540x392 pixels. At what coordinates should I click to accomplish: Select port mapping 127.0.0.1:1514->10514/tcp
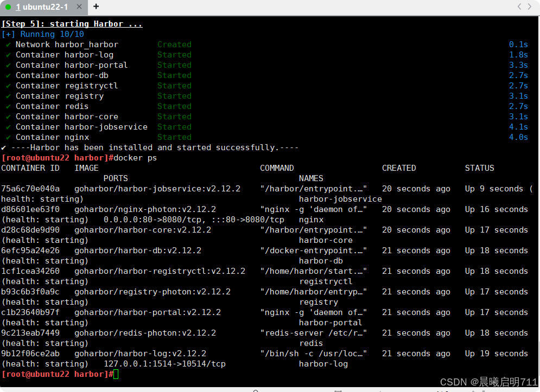click(164, 364)
